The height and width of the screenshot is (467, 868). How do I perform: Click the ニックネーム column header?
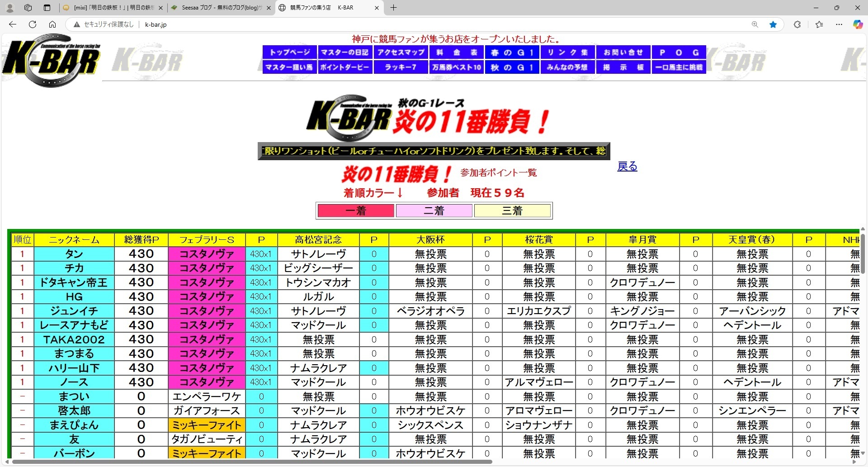pos(74,240)
